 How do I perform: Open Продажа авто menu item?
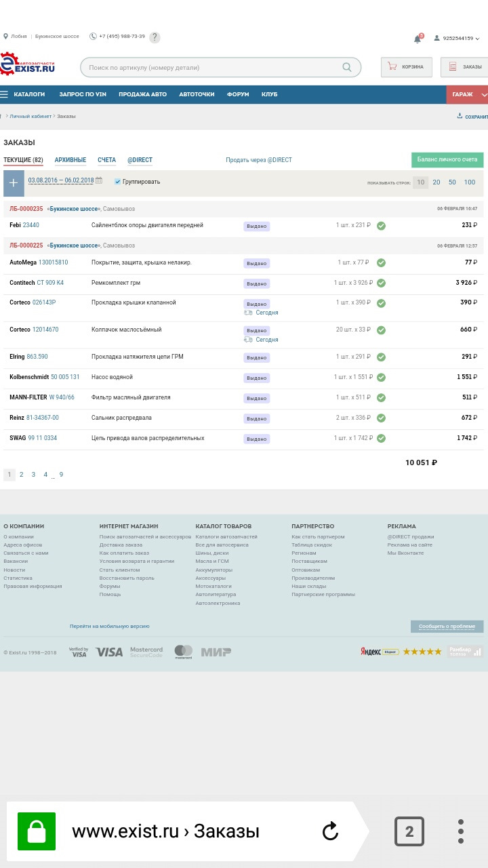(142, 94)
